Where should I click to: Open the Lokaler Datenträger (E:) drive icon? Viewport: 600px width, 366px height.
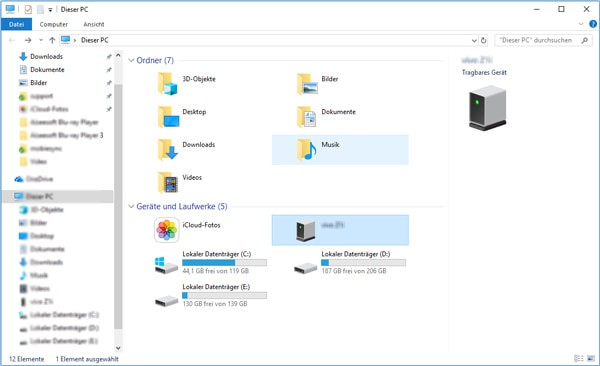point(166,301)
